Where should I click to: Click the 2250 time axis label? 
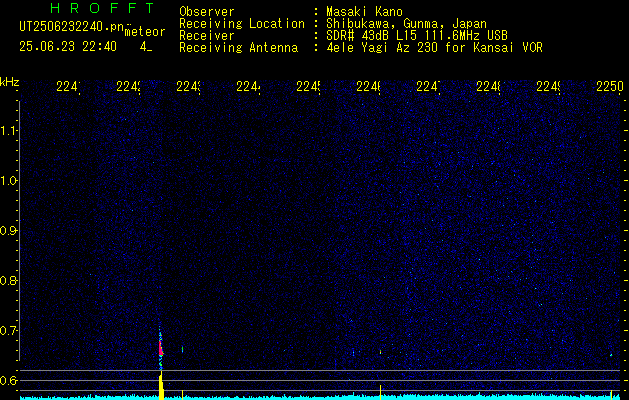pos(610,86)
